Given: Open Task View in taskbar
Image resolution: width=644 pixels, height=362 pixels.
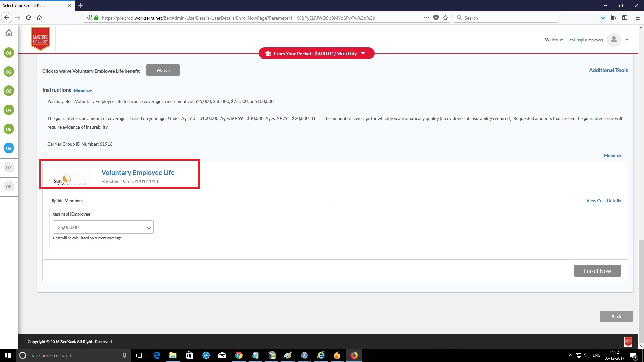Looking at the screenshot, I should click(140, 355).
